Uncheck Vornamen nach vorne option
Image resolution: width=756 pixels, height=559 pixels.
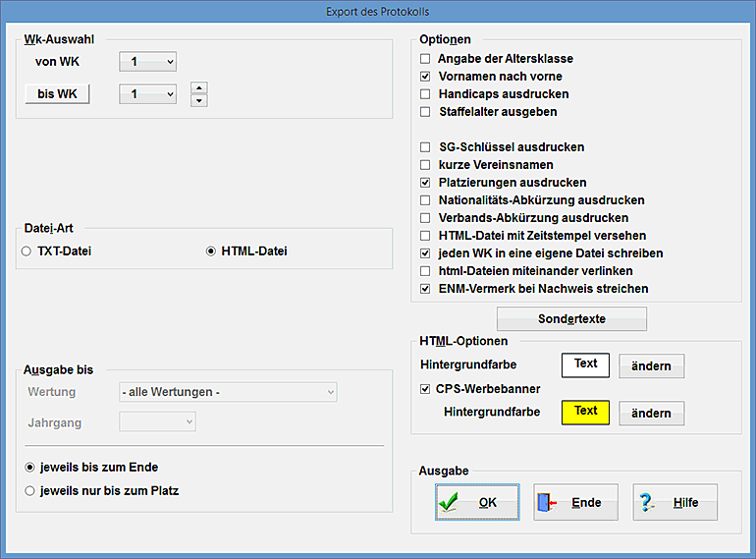[425, 77]
